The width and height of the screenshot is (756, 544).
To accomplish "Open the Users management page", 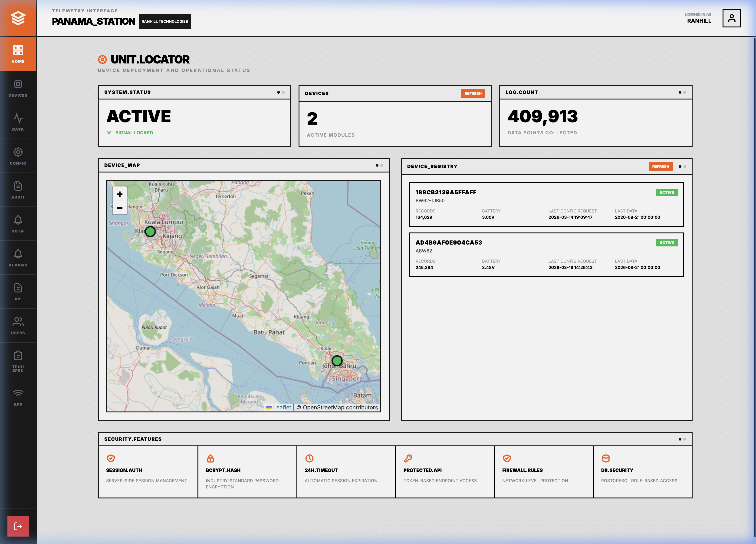I will pos(18,326).
